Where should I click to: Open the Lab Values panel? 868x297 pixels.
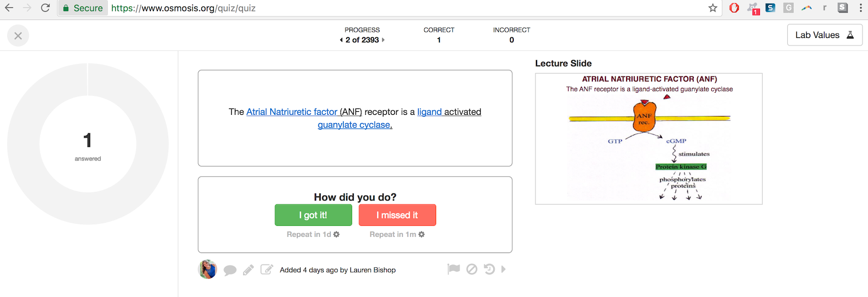point(824,35)
